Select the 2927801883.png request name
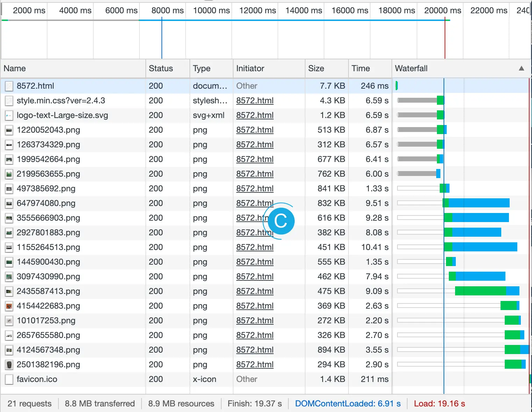Screen dimensions: 532x412 pyautogui.click(x=49, y=233)
